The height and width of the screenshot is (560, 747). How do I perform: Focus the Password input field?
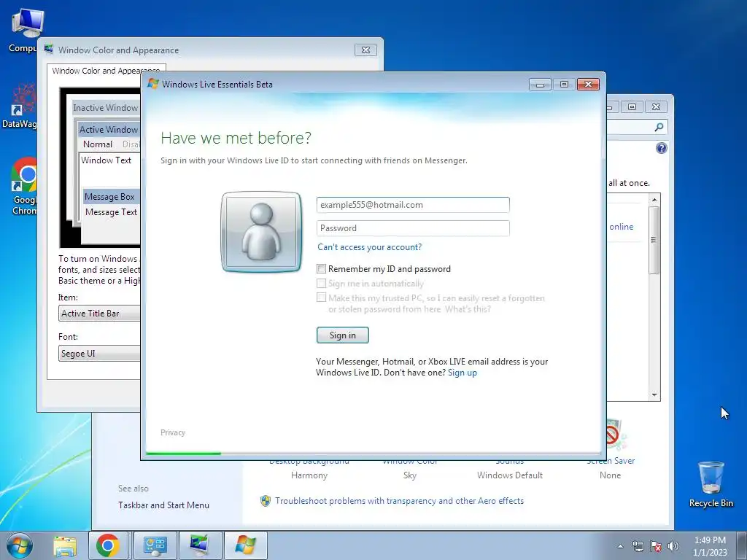coord(413,228)
